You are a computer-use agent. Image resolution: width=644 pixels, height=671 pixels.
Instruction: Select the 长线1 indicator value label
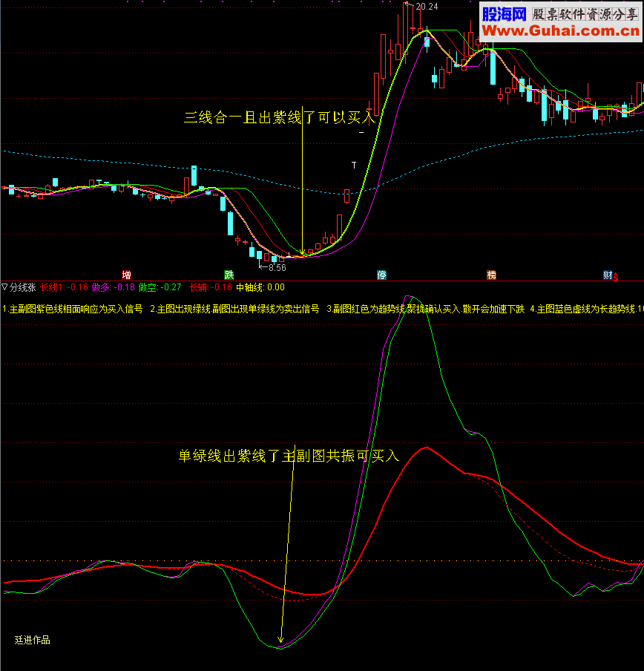(x=63, y=287)
